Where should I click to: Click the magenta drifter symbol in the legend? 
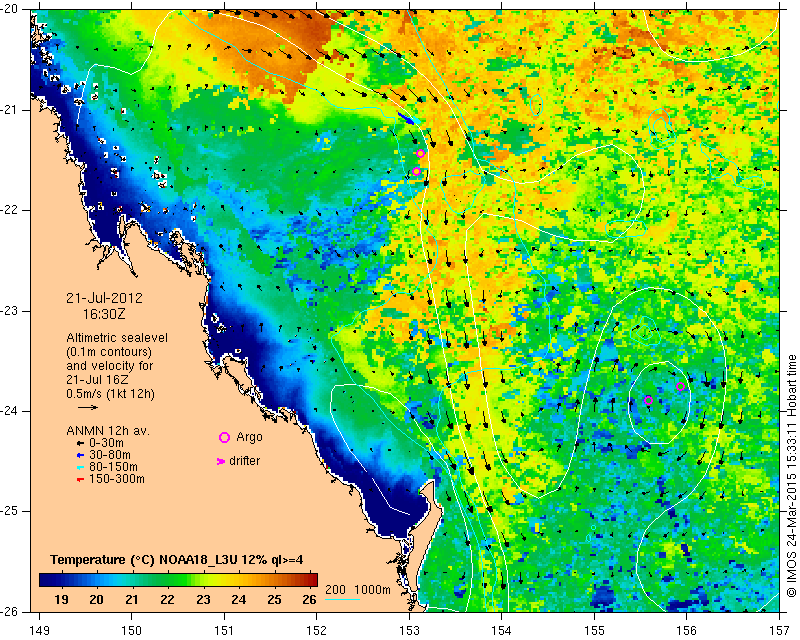(x=221, y=461)
